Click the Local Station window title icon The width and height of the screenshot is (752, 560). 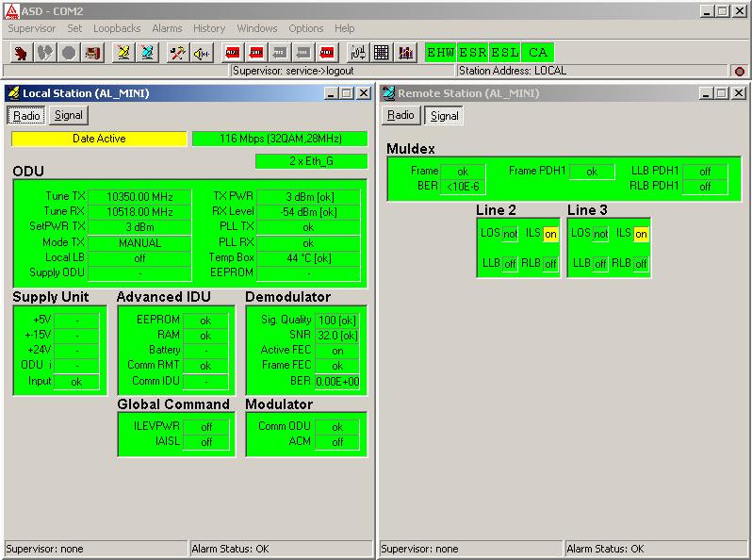[13, 92]
